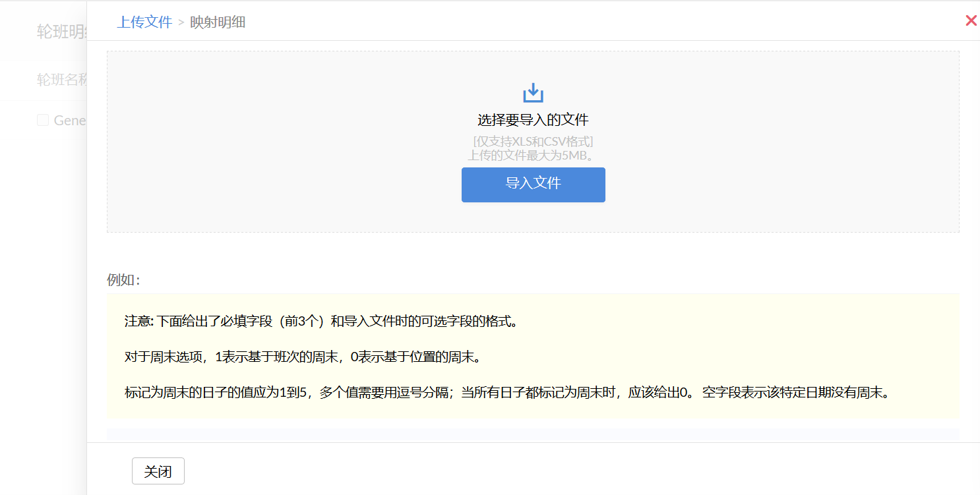980x495 pixels.
Task: Close the import panel with the red X
Action: point(971,20)
